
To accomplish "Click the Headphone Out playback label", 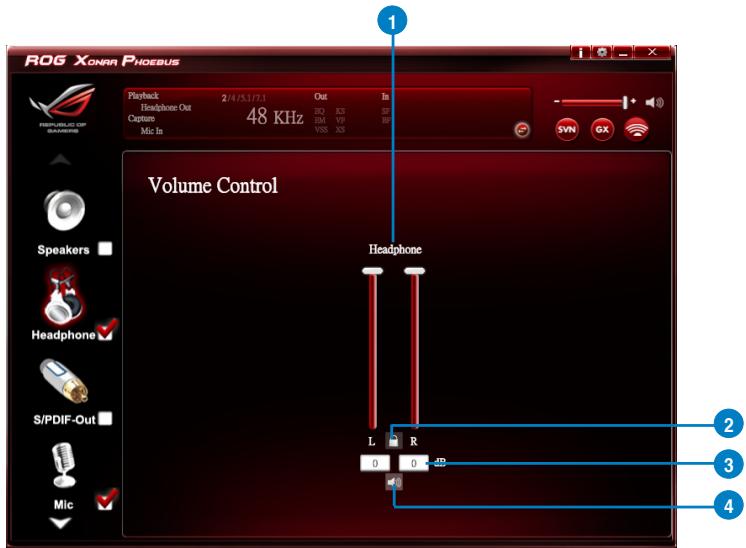I will pyautogui.click(x=166, y=108).
